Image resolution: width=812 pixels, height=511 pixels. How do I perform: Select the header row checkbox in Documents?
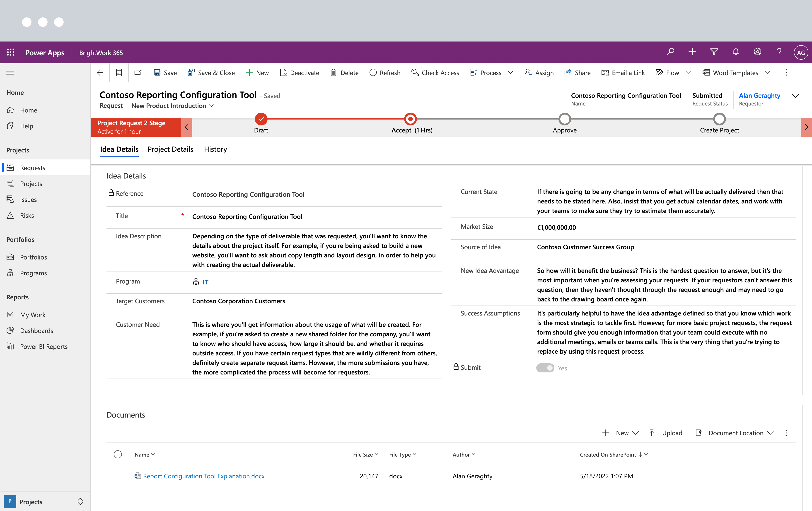tap(118, 454)
